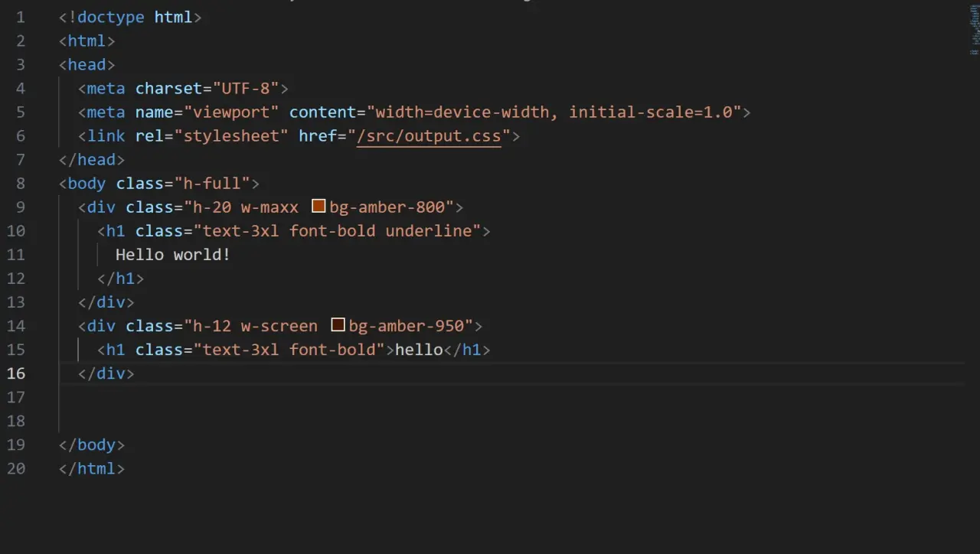980x554 pixels.
Task: Click the "width=device-width, initial-scale=1.0" content value
Action: pos(554,112)
